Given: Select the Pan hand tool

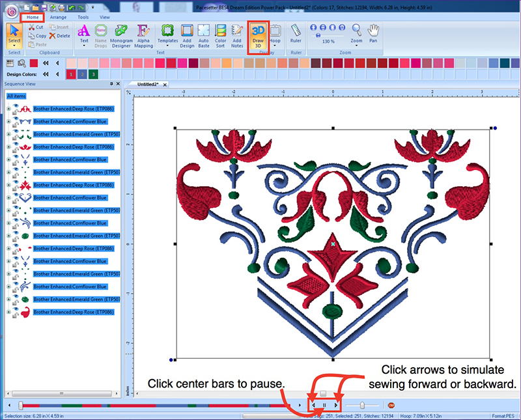Looking at the screenshot, I should coord(373,33).
